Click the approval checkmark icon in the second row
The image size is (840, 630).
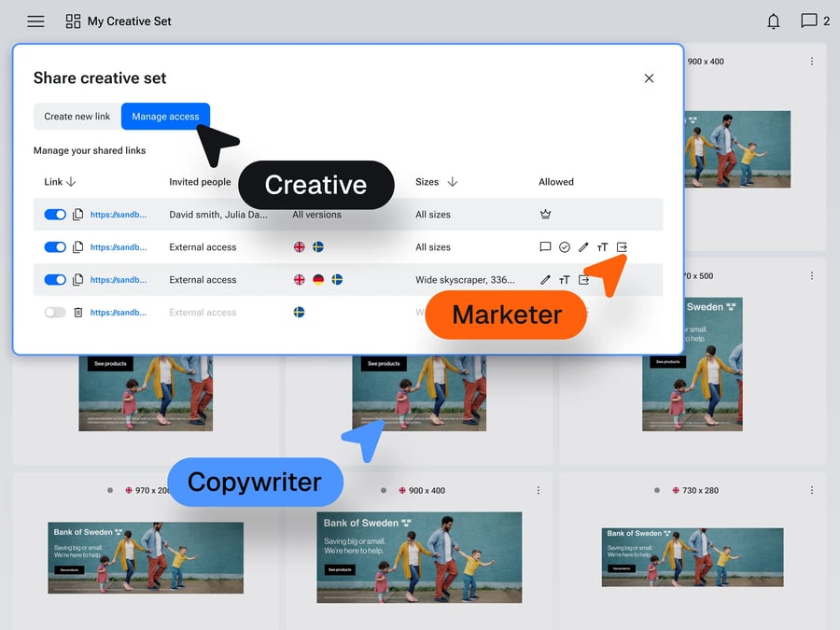pos(565,247)
